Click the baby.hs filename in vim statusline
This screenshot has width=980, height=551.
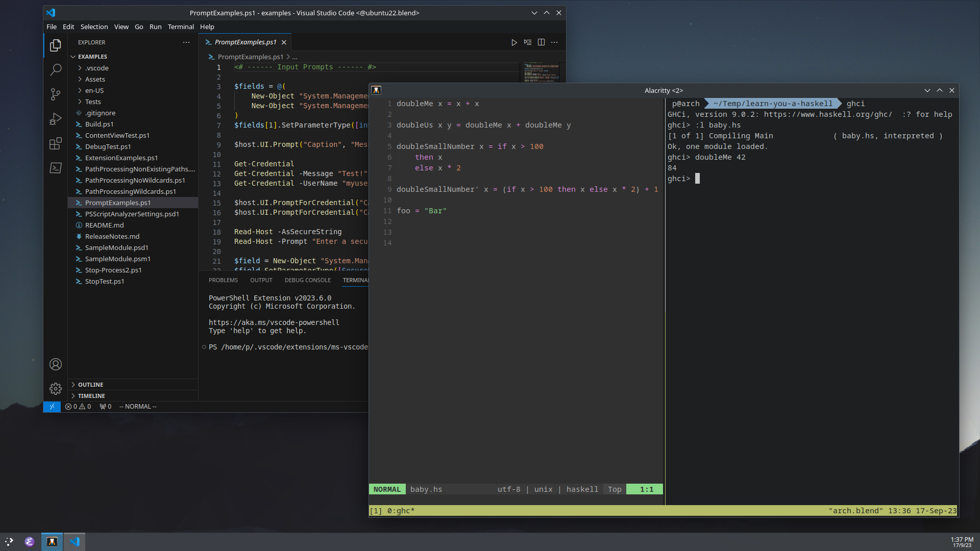(x=426, y=489)
